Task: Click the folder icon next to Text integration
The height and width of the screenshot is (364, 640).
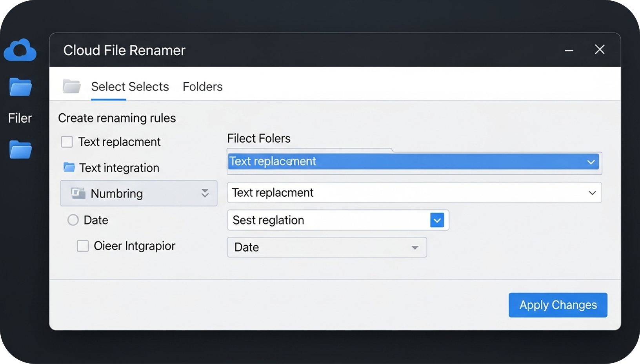Action: (x=68, y=167)
